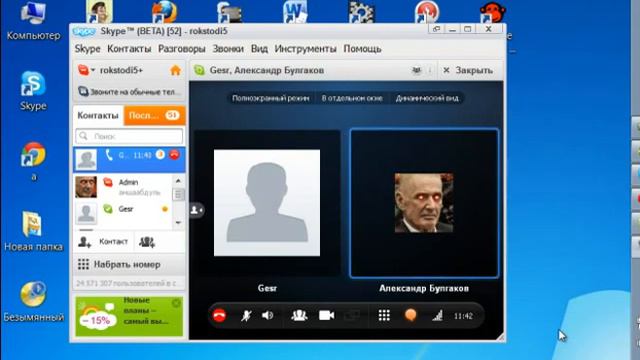Viewport: 640px width, 360px height.
Task: Close the green advertisement banner
Action: click(x=176, y=303)
